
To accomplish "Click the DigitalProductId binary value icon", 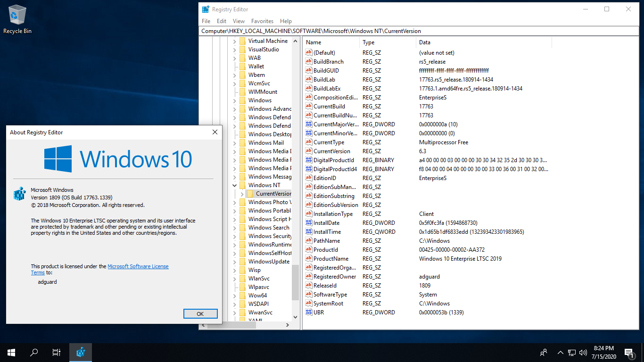I will pyautogui.click(x=309, y=160).
